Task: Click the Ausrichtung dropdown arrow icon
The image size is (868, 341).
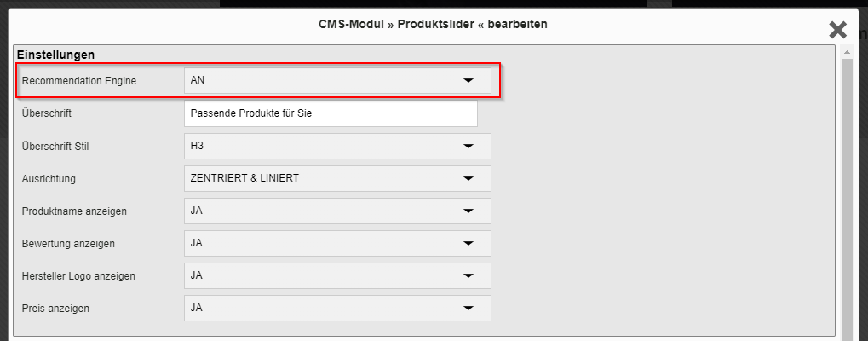Action: point(468,179)
